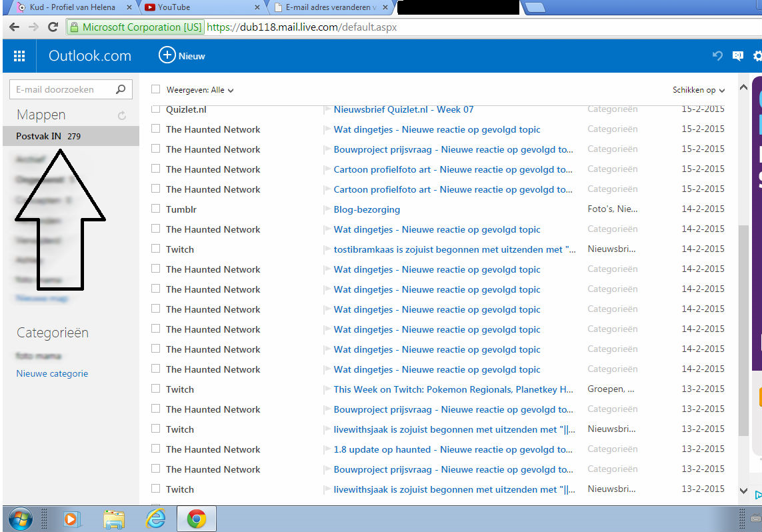The height and width of the screenshot is (532, 762).
Task: Flag the This Week on Twitch message
Action: (x=327, y=389)
